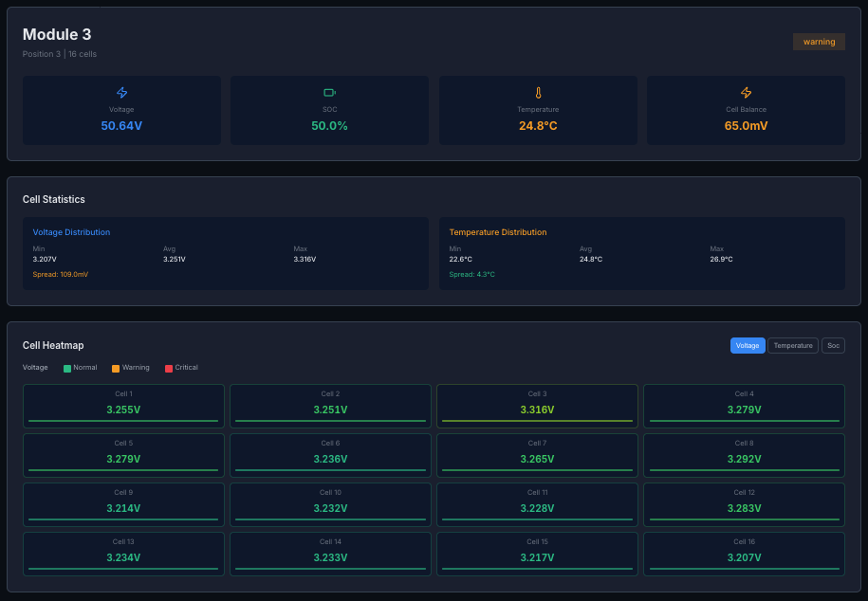Click the Temperature thermometer icon
This screenshot has height=601, width=868.
[x=538, y=93]
